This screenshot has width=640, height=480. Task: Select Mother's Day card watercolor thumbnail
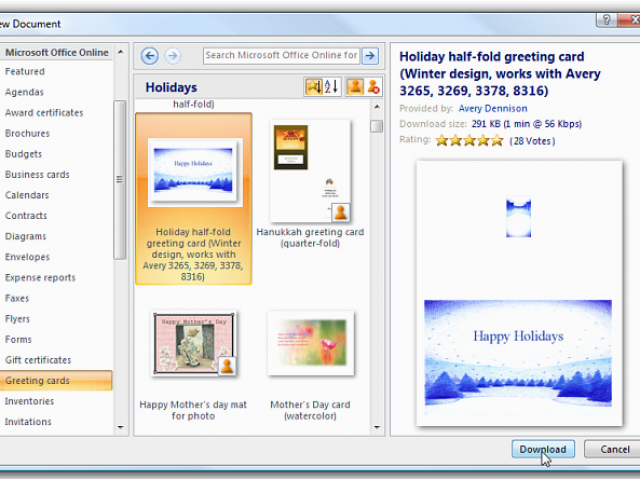pyautogui.click(x=311, y=343)
